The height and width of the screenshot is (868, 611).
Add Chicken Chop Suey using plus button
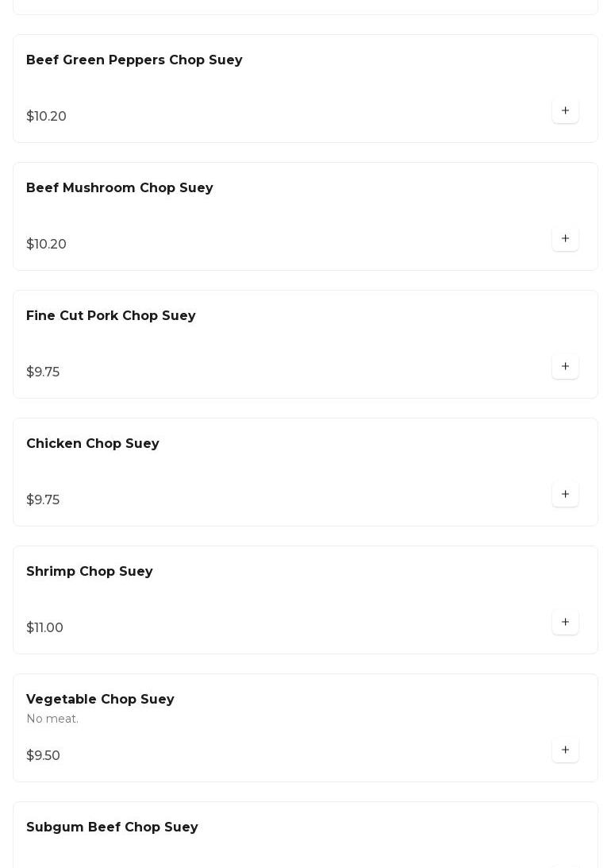[565, 494]
